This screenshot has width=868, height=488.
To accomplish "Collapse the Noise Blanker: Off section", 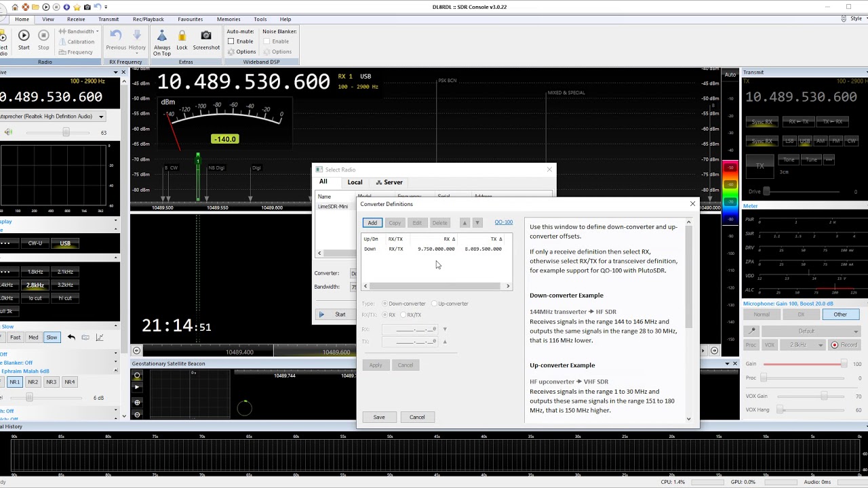I will tap(115, 363).
